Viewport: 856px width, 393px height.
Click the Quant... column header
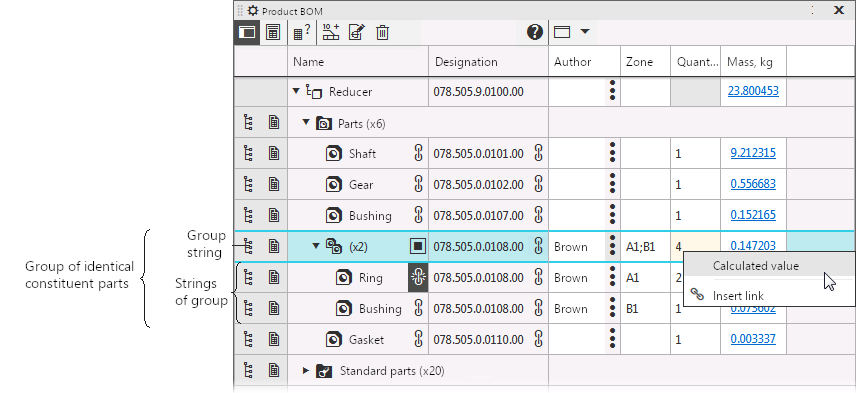(696, 62)
